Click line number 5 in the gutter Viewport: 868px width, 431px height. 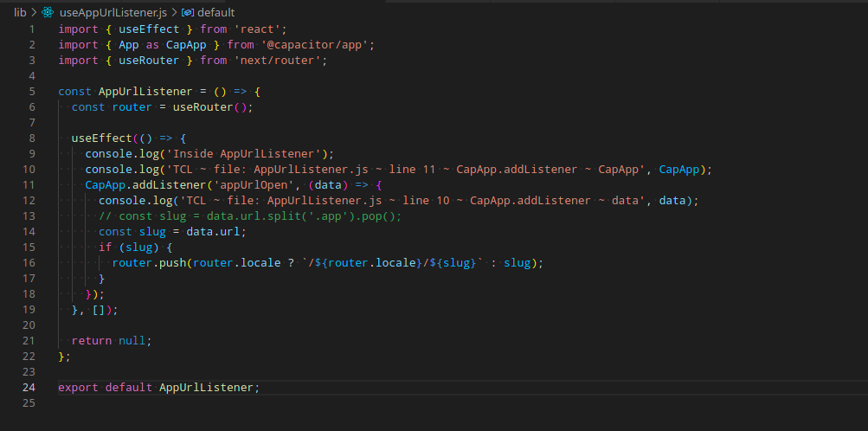31,91
